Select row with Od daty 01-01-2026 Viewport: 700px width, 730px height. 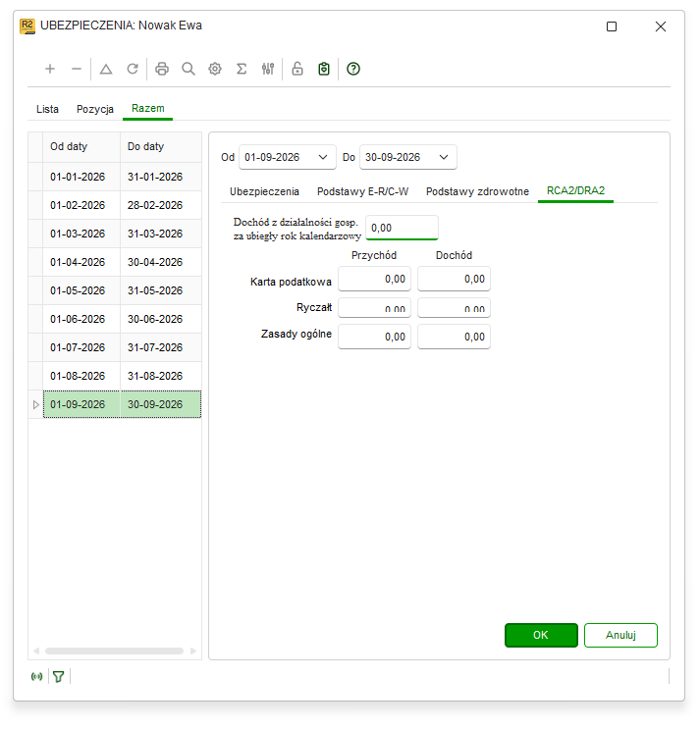coord(81,177)
